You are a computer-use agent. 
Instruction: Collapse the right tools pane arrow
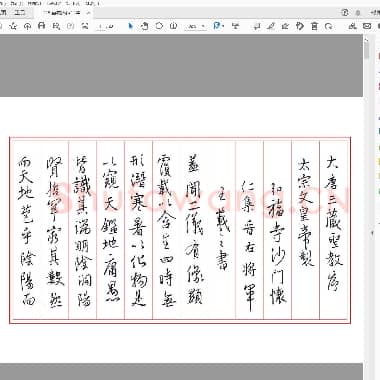point(373,233)
